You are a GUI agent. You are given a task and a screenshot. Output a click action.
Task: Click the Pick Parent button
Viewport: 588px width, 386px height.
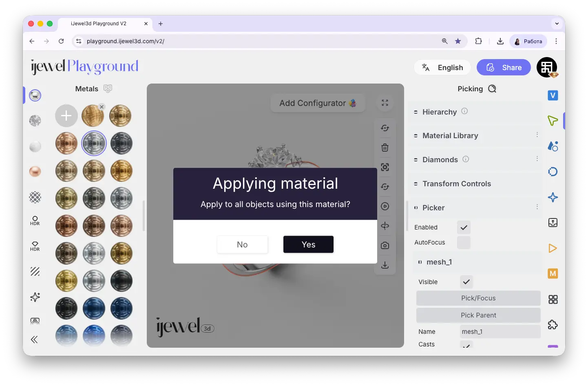(478, 315)
